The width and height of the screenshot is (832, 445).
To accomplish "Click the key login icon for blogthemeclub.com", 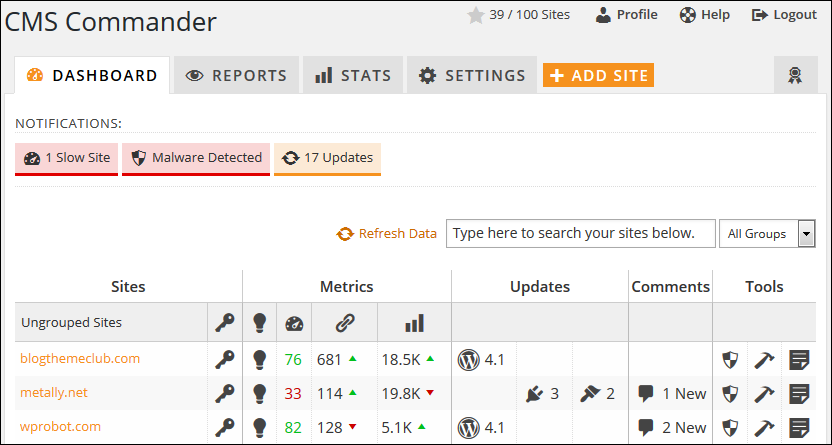I will [x=224, y=360].
